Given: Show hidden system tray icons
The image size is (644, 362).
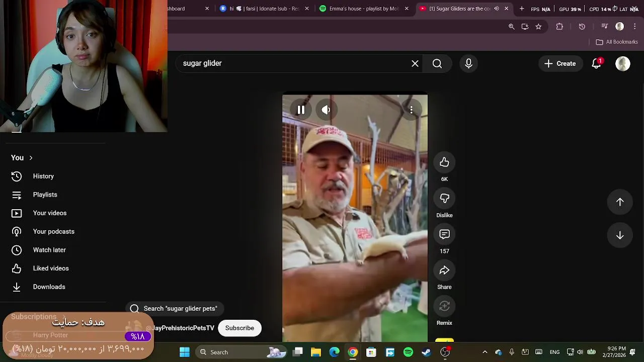Looking at the screenshot, I should pos(485,352).
